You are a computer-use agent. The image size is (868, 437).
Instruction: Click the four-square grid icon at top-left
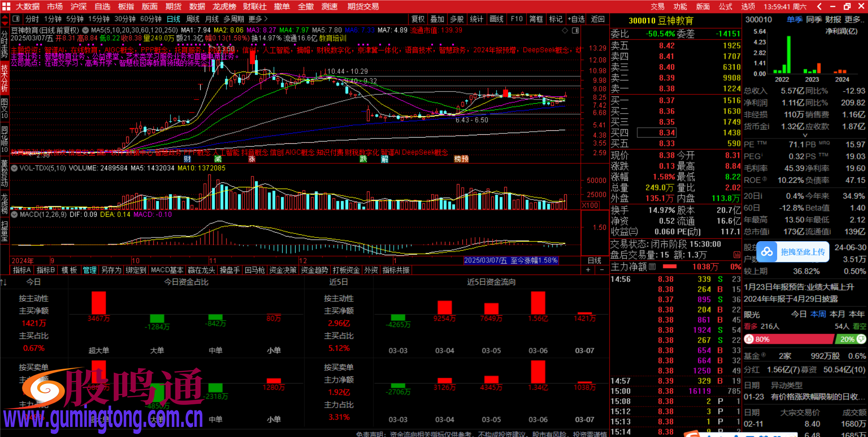(x=6, y=6)
